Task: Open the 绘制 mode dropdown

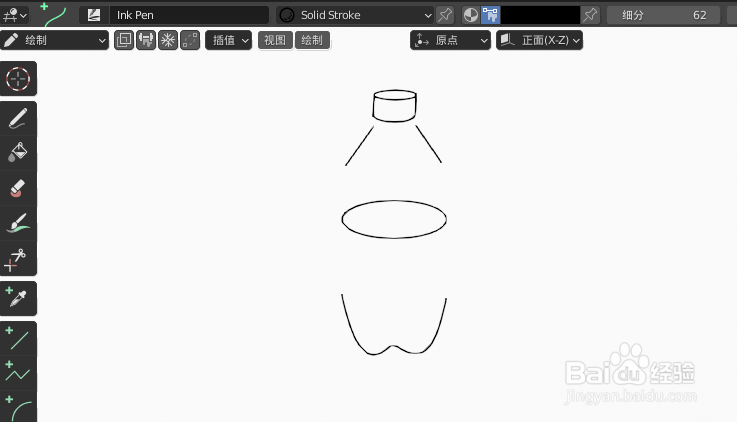Action: tap(55, 40)
